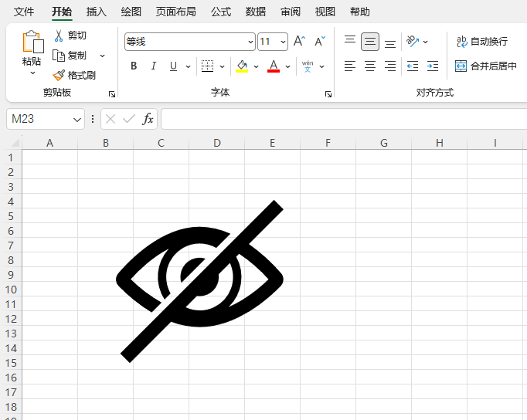Click the phonetic guide (wén) icon
Screen dimensions: 527x420
click(x=308, y=66)
